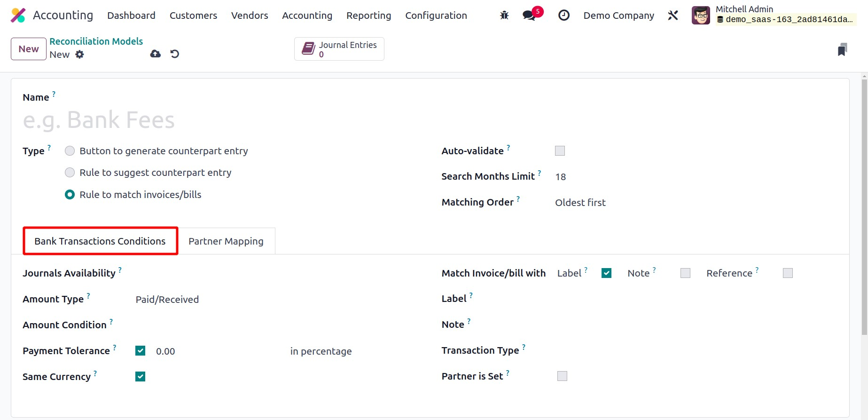Open the 'in percentage' tolerance type dropdown

pyautogui.click(x=321, y=351)
